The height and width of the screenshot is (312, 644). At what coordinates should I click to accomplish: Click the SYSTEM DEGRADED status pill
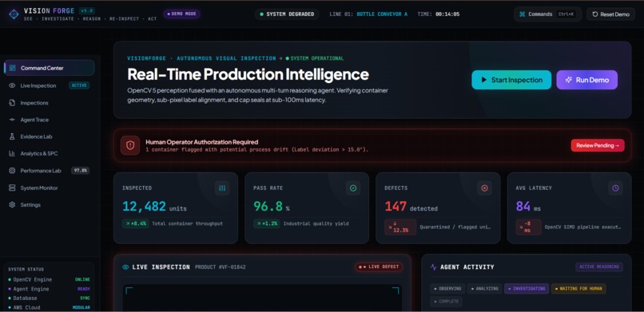pos(287,14)
